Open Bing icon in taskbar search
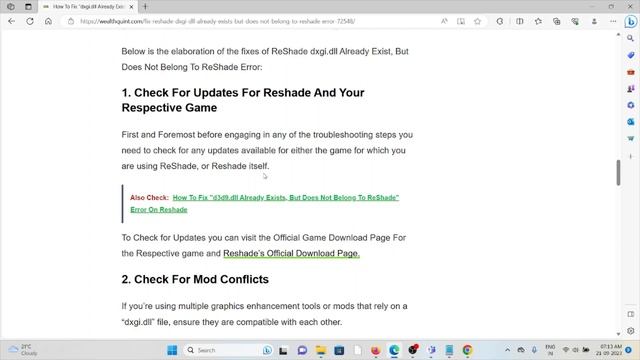Image resolution: width=640 pixels, height=360 pixels. (267, 350)
